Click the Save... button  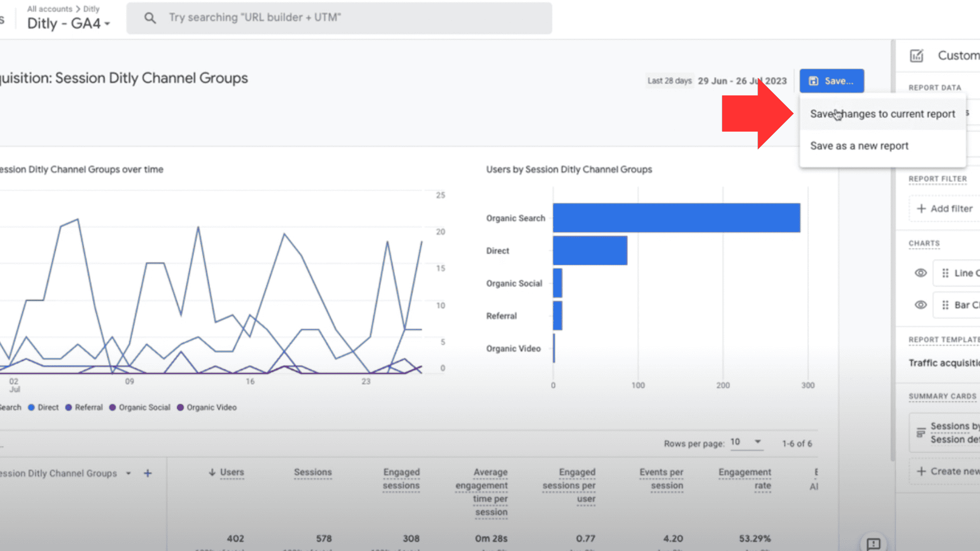tap(831, 81)
